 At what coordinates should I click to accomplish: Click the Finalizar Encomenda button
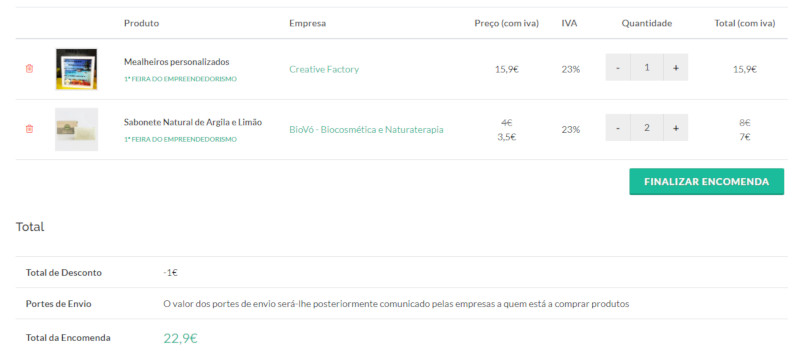tap(707, 182)
